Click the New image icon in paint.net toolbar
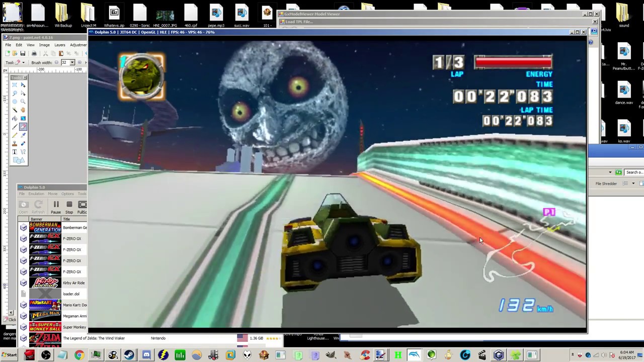The height and width of the screenshot is (362, 644). point(8,53)
